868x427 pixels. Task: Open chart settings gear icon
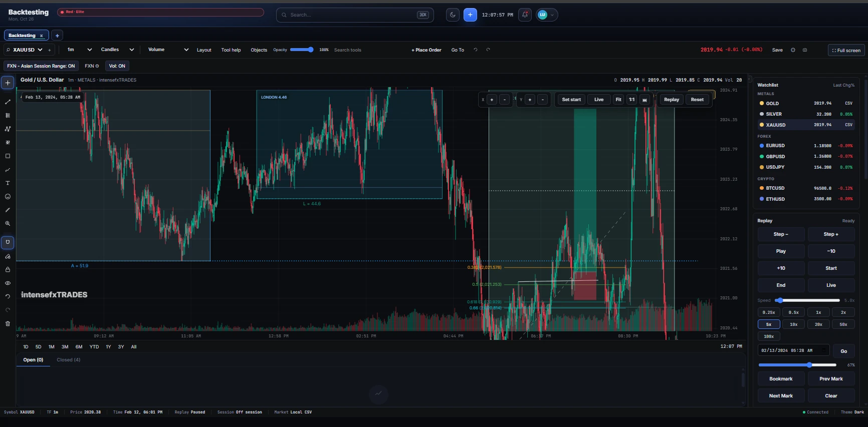coord(793,50)
